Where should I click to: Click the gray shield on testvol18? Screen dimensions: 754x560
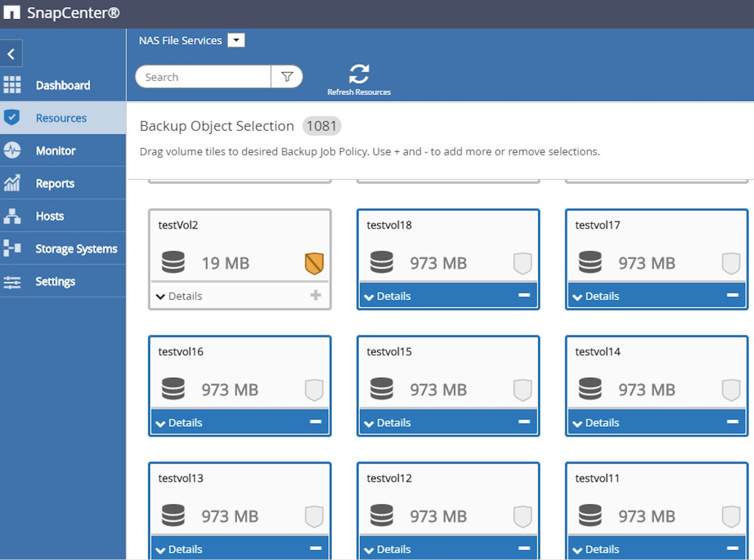tap(522, 264)
